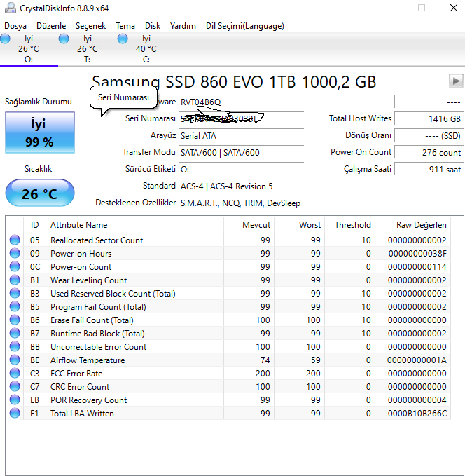
Task: Click the Sürücü Etiketi field O:
Action: click(x=241, y=170)
